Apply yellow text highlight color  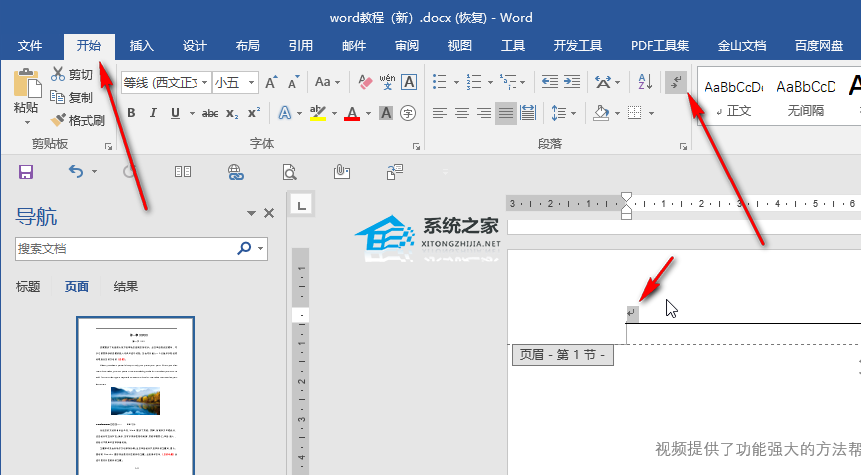tap(317, 113)
